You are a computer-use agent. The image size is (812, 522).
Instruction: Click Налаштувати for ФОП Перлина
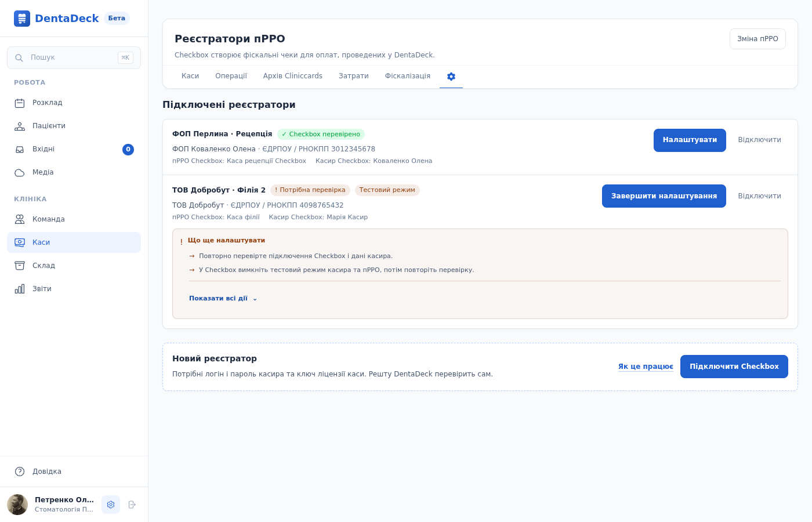coord(690,140)
